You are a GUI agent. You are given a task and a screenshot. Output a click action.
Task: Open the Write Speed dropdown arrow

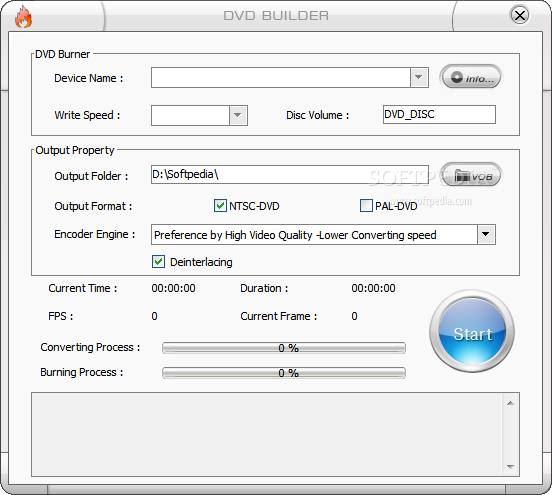point(238,115)
